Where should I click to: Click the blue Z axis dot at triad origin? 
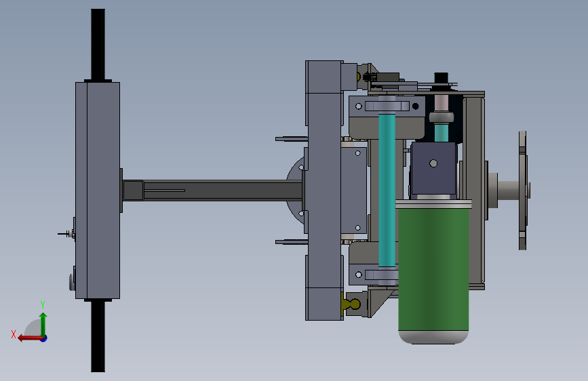(x=44, y=338)
